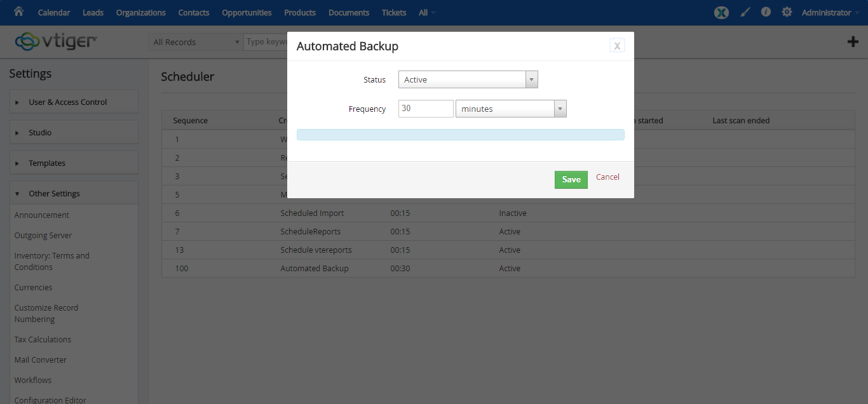Expand the Templates settings section
Viewport: 868px width, 404px height.
74,163
